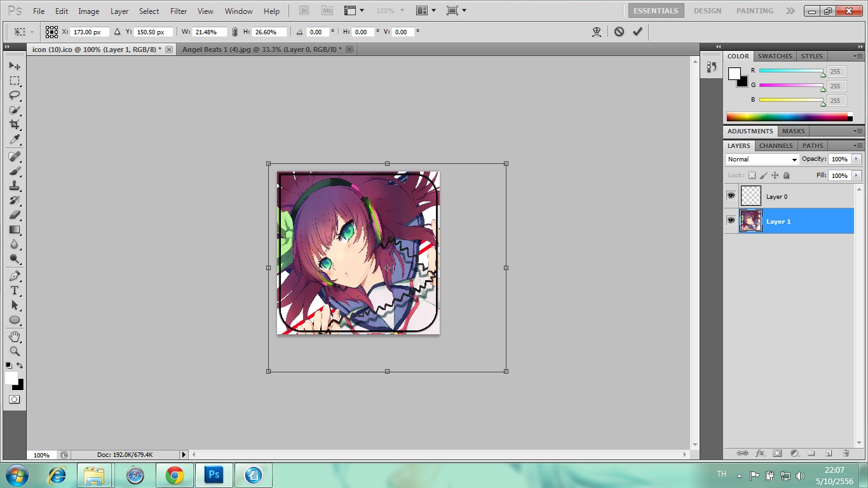Select the Clone Stamp tool
Viewport: 868px width, 488px height.
pos(15,186)
